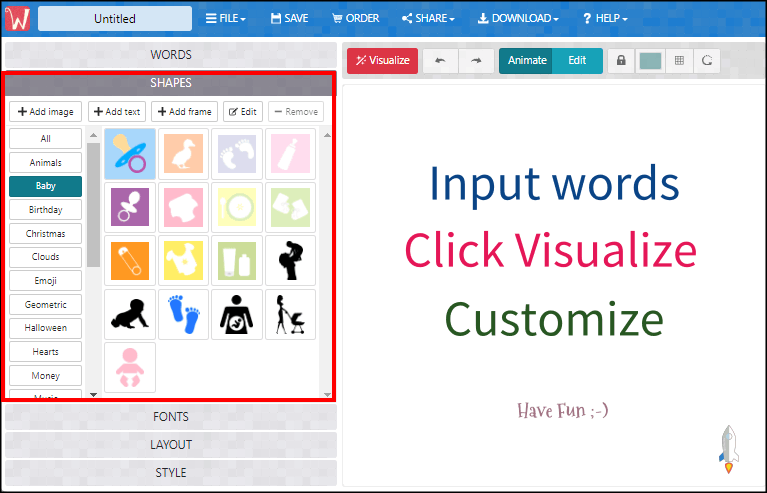The width and height of the screenshot is (767, 493).
Task: Switch to Animate mode
Action: pyautogui.click(x=526, y=61)
